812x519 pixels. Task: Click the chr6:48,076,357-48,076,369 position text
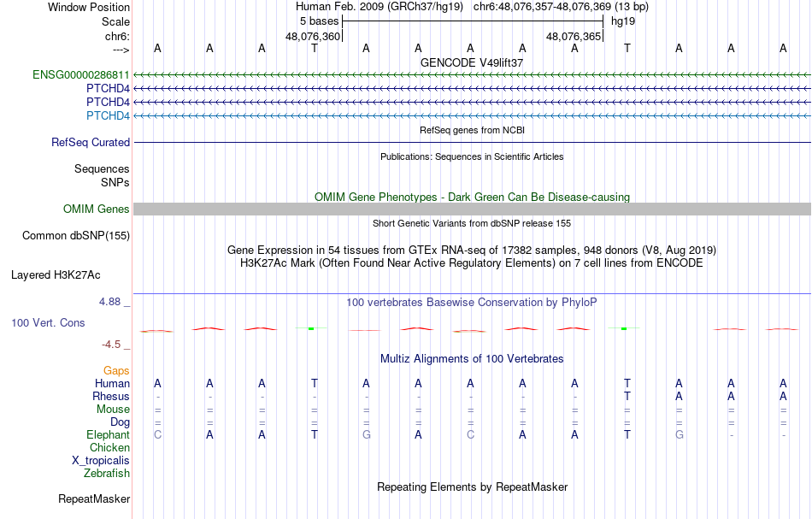[561, 7]
